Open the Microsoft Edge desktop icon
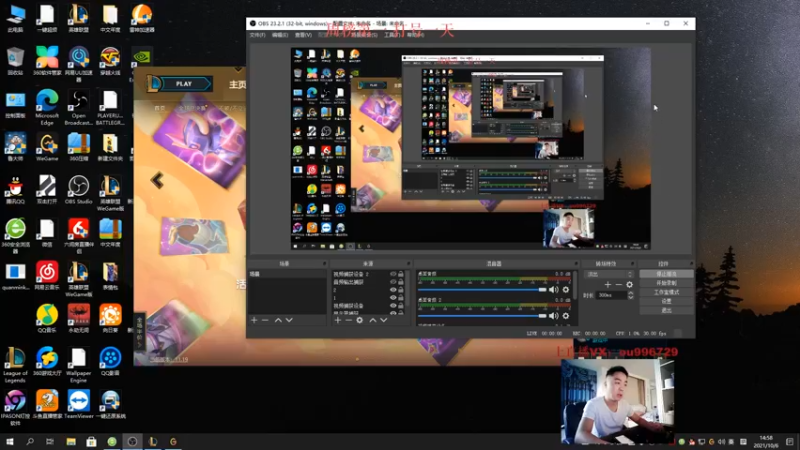Viewport: 800px width, 450px height. tap(47, 107)
